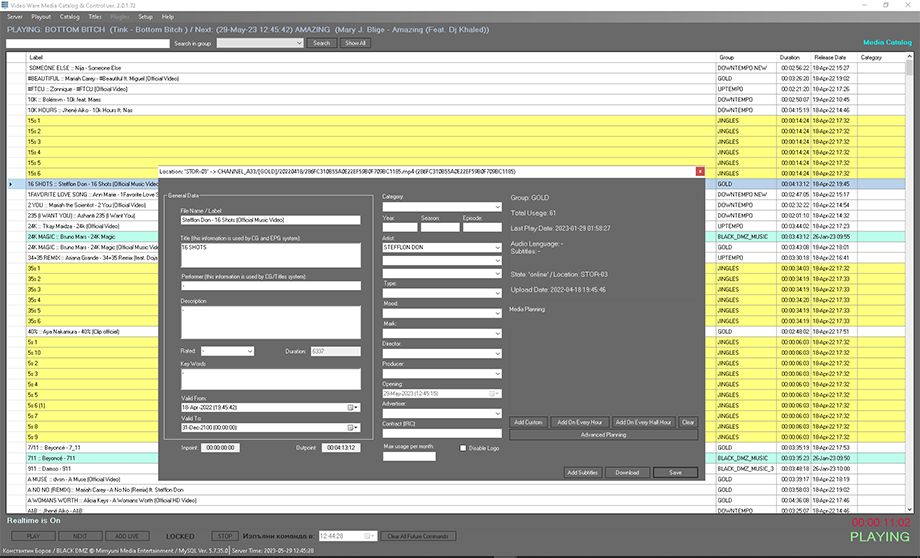Expand the Mood dropdown
This screenshot has height=558, width=920.
(x=498, y=313)
